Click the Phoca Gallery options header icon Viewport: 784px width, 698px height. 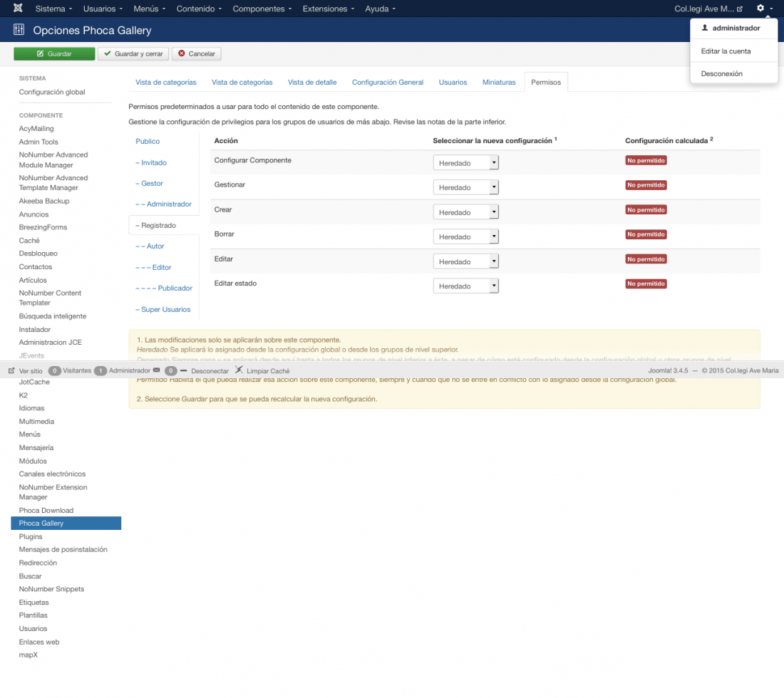19,30
